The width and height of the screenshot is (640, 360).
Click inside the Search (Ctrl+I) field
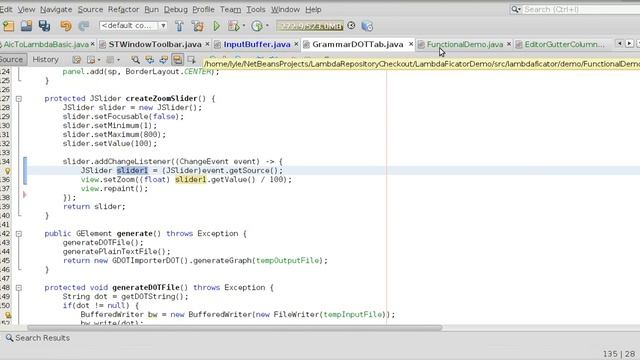pyautogui.click(x=580, y=9)
